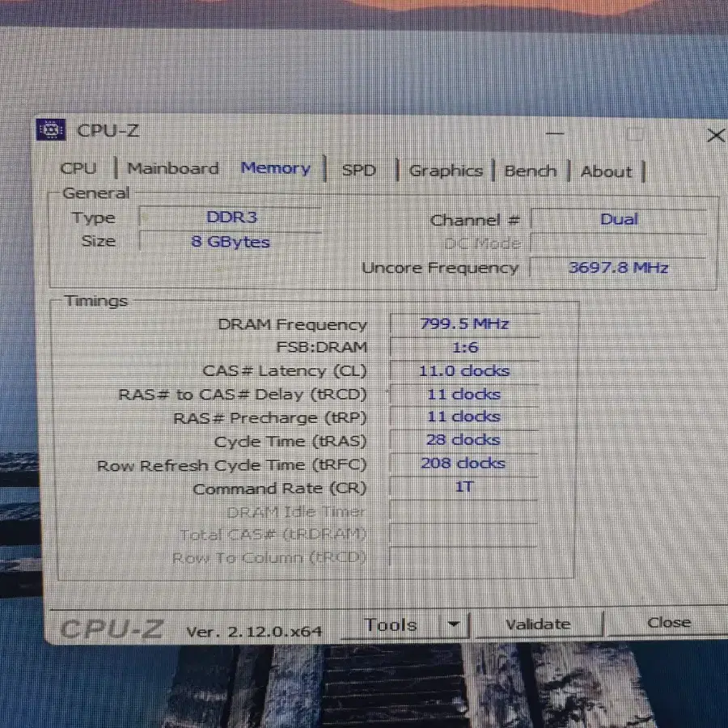
Task: Switch to the CPU tab
Action: click(78, 167)
